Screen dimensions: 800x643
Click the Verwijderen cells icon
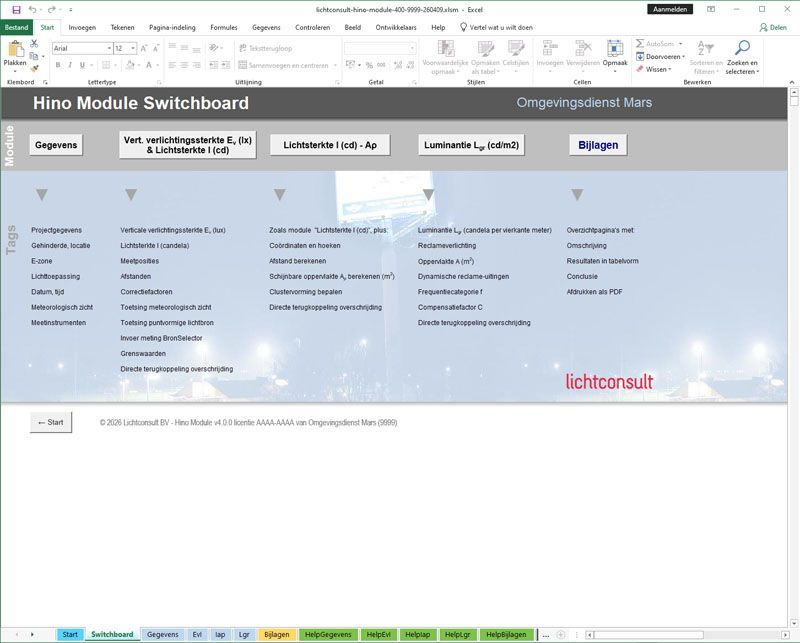pos(583,48)
